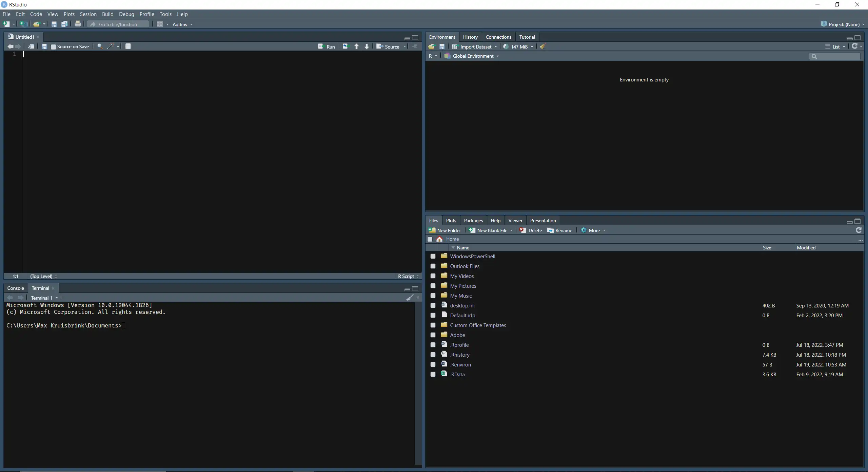Expand Source button dropdown arrow
Image resolution: width=868 pixels, height=472 pixels.
point(405,47)
